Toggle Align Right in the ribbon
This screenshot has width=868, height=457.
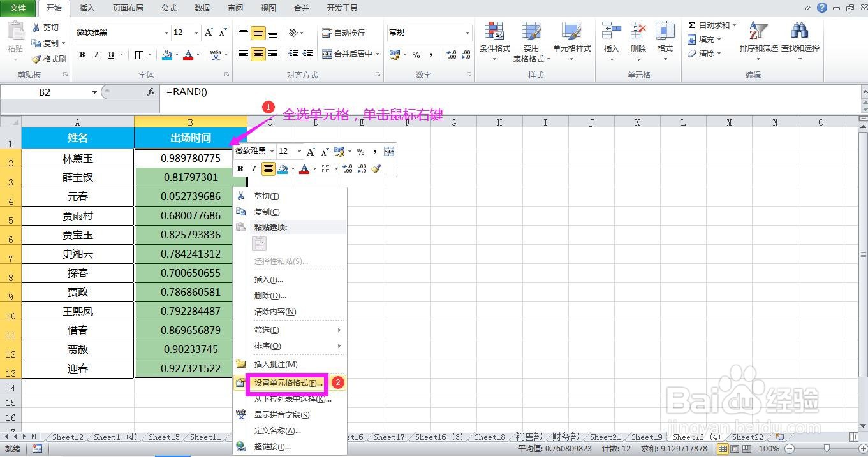(273, 54)
